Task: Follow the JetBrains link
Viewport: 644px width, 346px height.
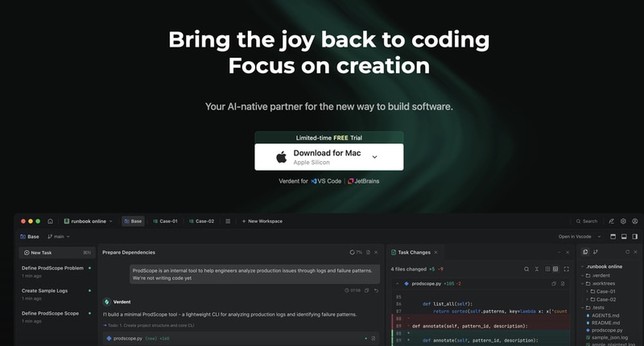Action: click(367, 181)
